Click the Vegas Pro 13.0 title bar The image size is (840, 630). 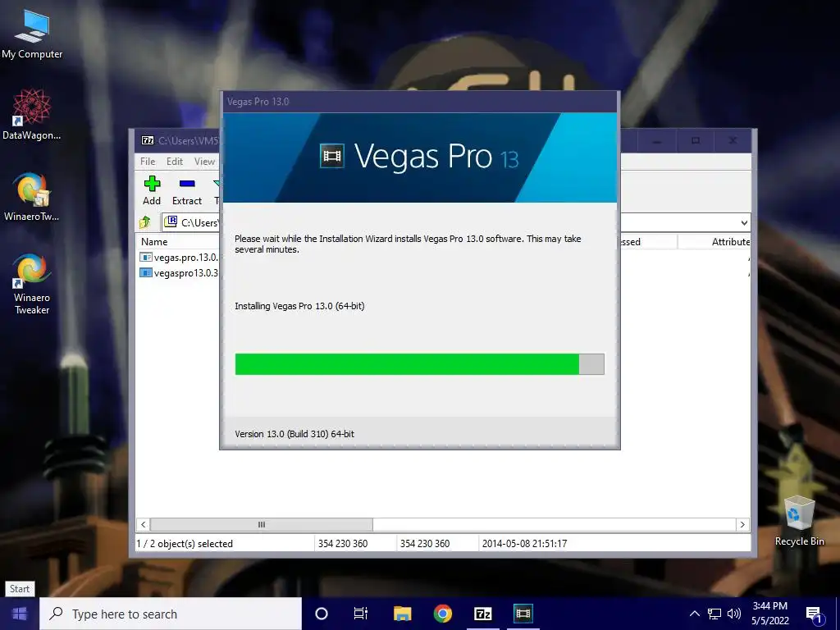pyautogui.click(x=419, y=101)
